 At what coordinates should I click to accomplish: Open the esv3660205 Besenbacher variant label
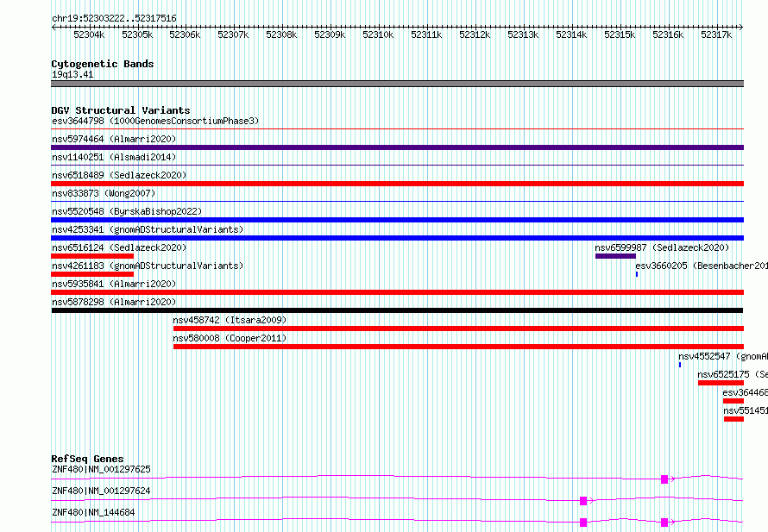[702, 266]
